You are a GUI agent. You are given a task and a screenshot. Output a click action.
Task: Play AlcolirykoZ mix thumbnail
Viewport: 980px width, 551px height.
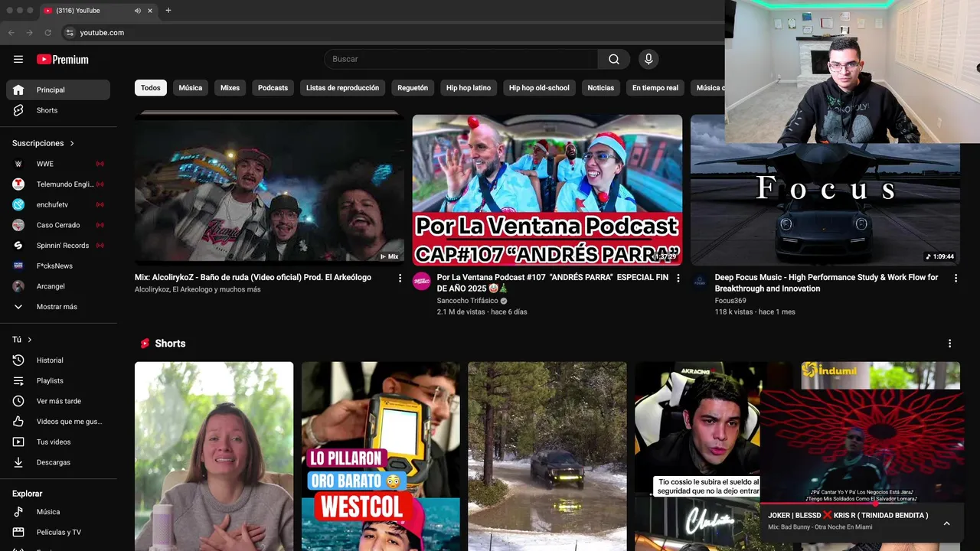pyautogui.click(x=269, y=190)
